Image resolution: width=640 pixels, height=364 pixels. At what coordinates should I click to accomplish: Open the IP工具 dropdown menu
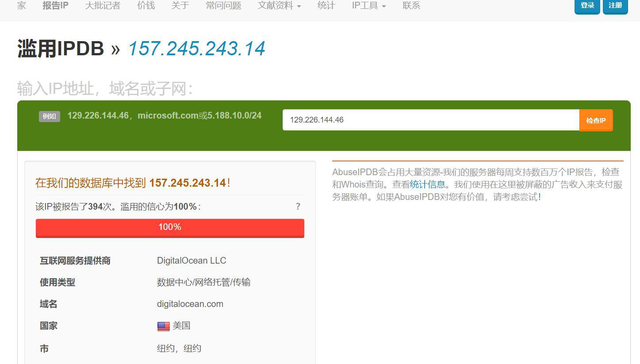[368, 6]
